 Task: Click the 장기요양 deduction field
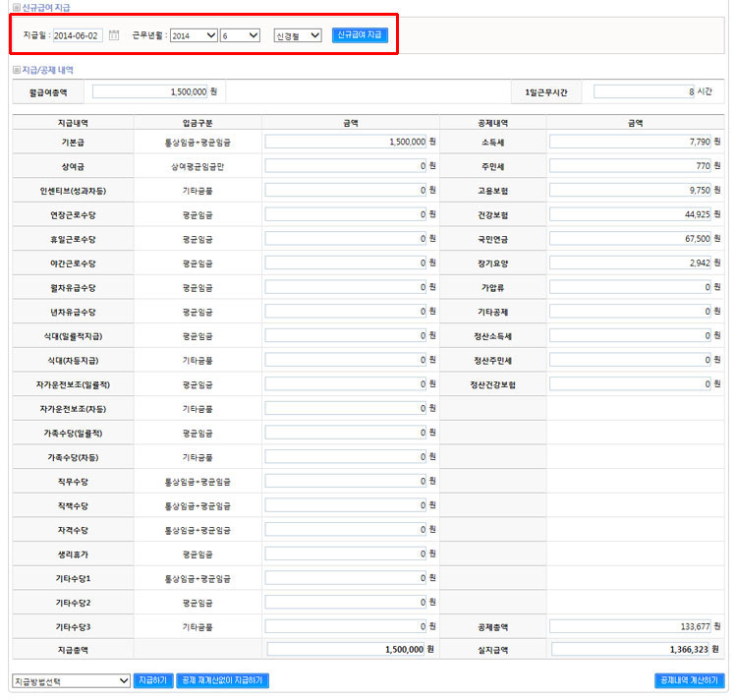click(x=630, y=262)
